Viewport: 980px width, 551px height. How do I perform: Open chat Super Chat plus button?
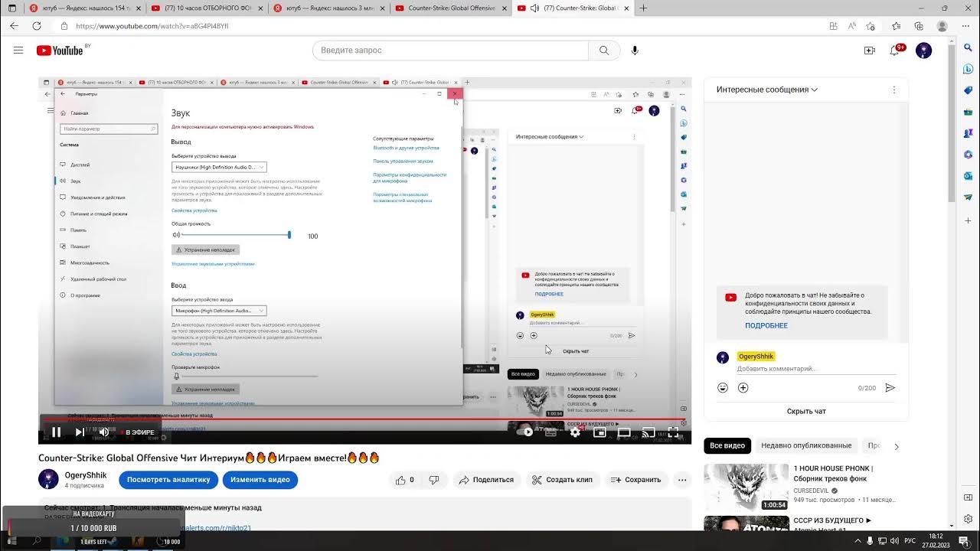click(x=743, y=388)
